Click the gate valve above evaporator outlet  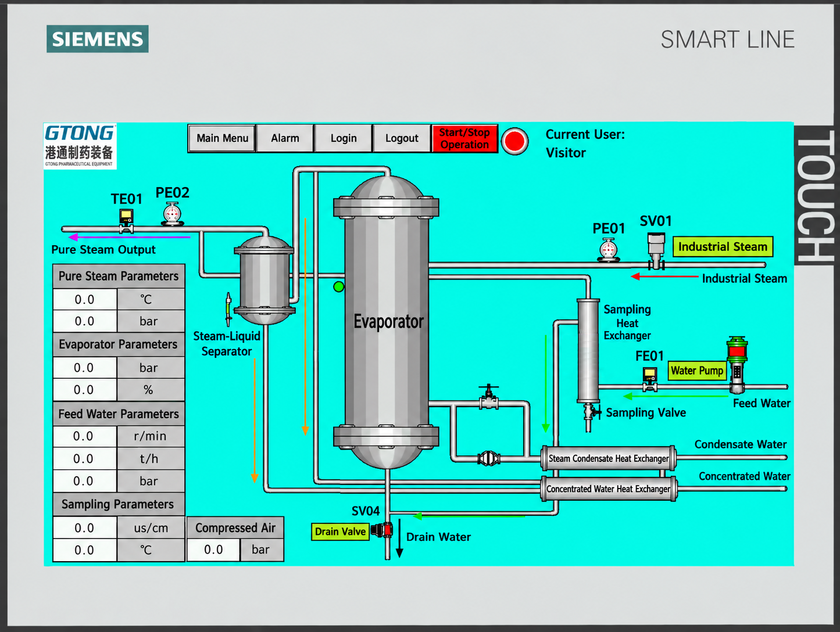(489, 397)
